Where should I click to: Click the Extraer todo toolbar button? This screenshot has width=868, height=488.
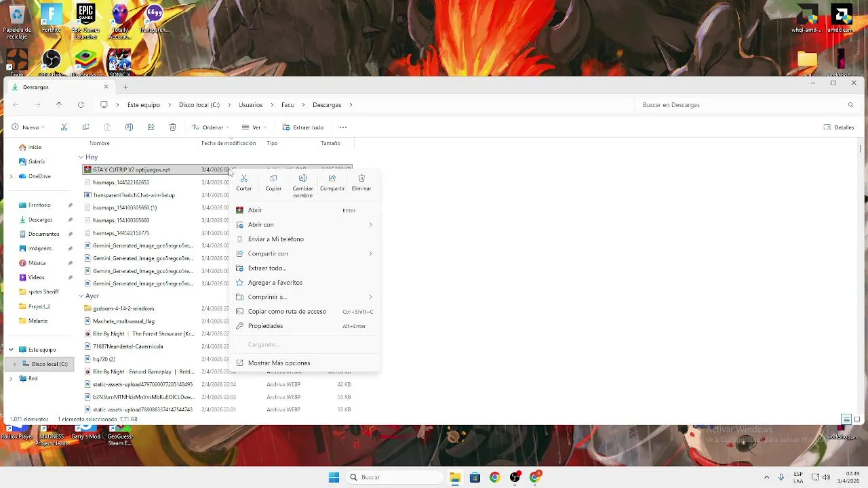pos(303,127)
